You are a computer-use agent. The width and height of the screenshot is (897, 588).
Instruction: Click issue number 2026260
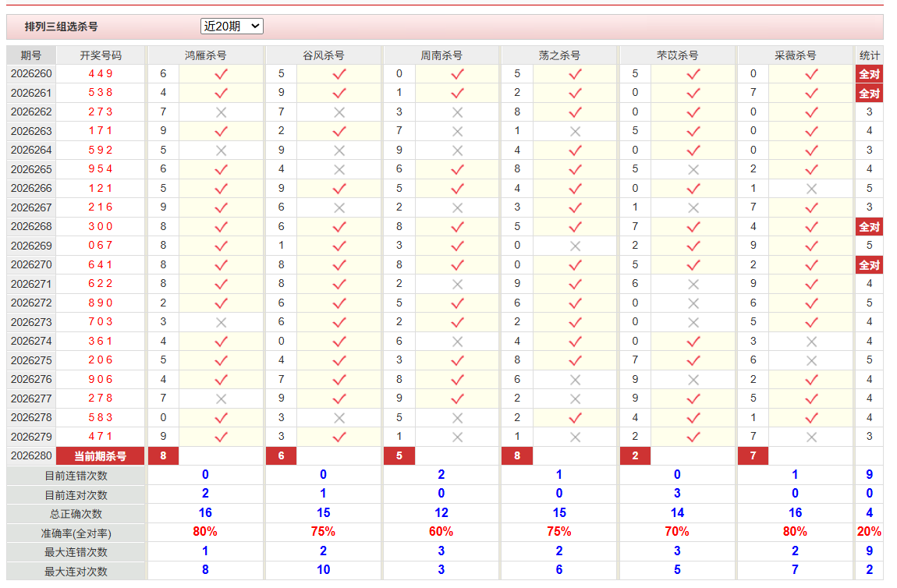click(31, 74)
